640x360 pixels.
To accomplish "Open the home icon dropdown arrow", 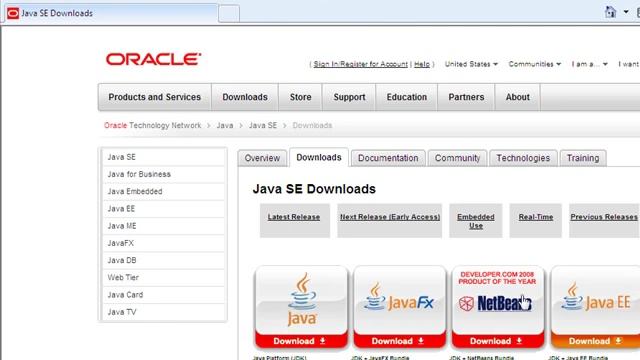I will click(626, 12).
